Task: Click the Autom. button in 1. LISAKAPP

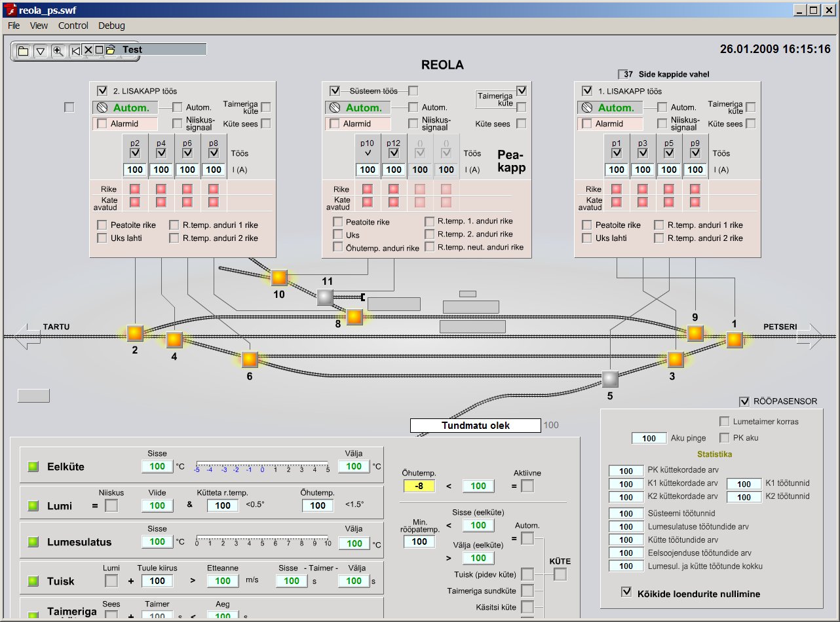Action: coord(615,107)
